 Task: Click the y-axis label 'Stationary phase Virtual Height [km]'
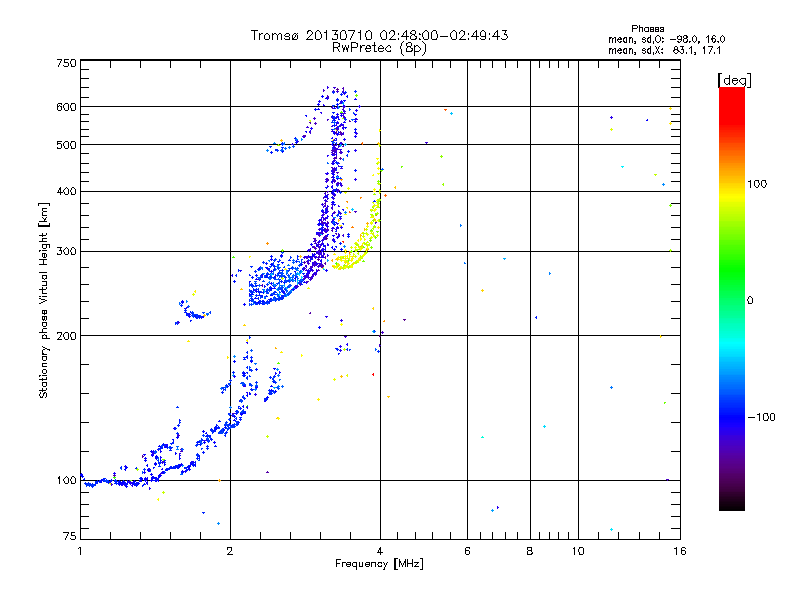[43, 300]
